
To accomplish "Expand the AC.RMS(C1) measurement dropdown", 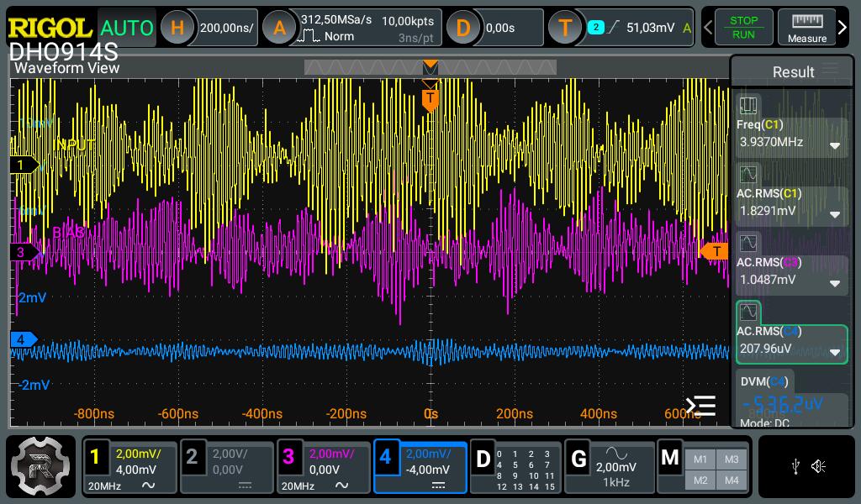I will [x=835, y=214].
